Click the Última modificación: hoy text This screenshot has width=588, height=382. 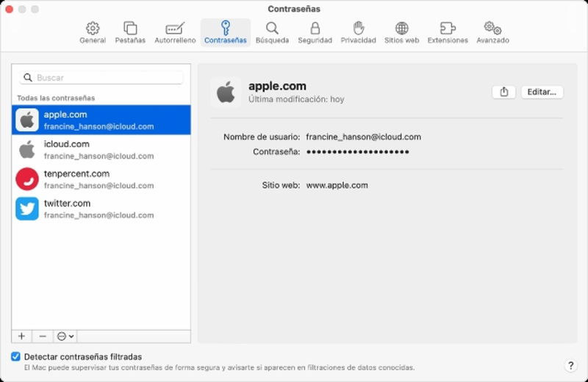[x=296, y=99]
